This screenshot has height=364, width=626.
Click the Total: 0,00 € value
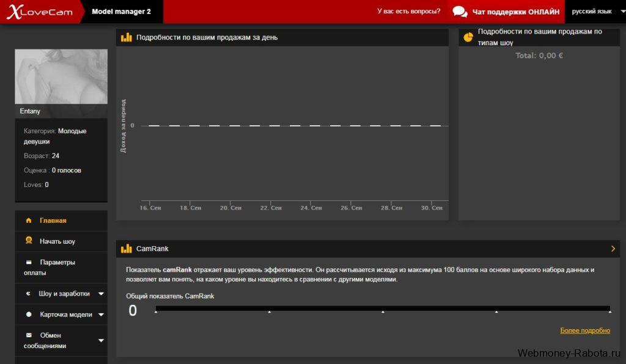click(x=539, y=56)
